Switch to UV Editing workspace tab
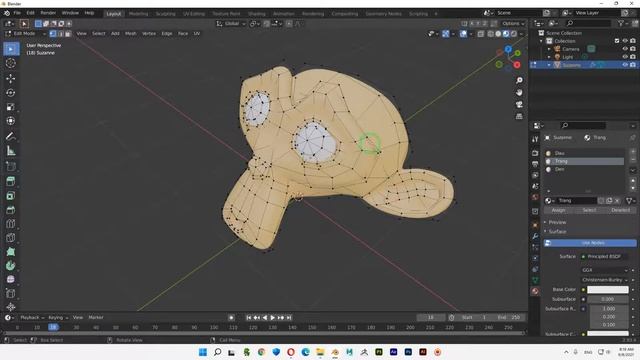The height and width of the screenshot is (360, 640). click(x=194, y=14)
